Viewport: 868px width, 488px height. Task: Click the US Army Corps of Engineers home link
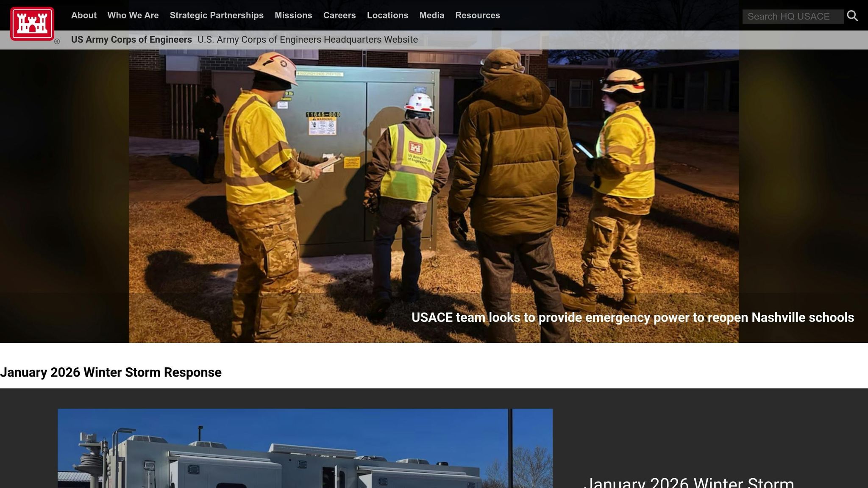131,39
